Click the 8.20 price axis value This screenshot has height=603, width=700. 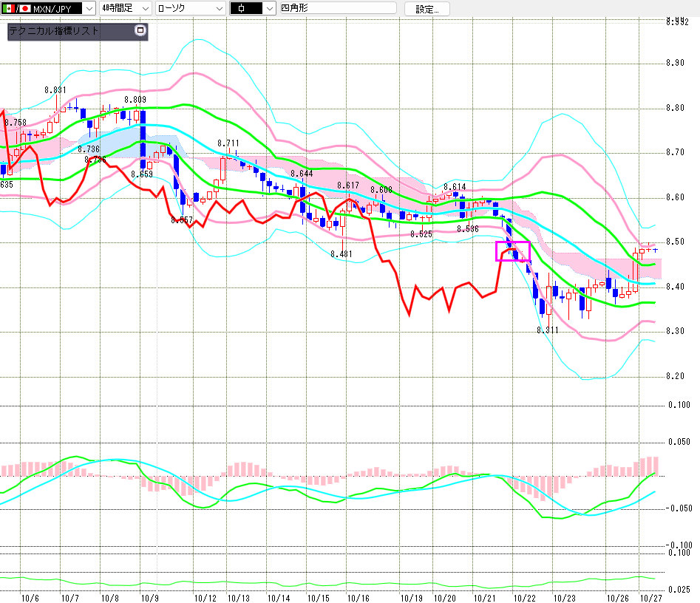tap(675, 376)
